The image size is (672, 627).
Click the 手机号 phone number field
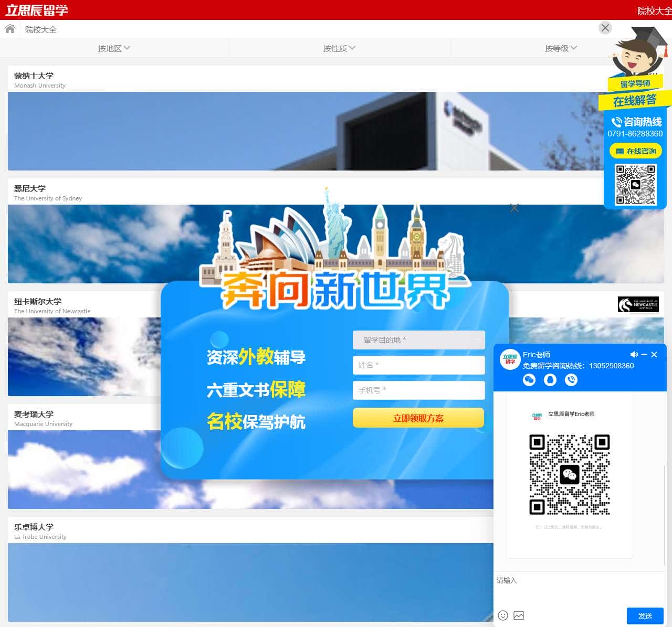click(418, 390)
